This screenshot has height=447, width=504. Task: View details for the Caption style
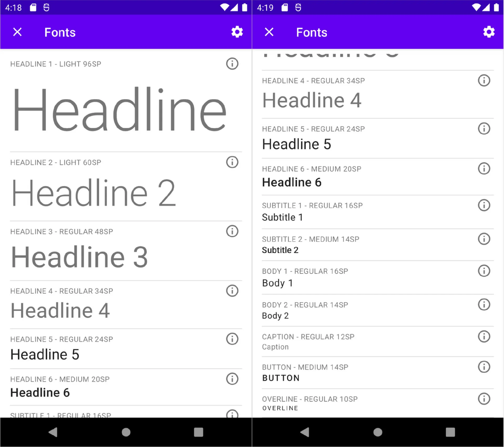click(484, 336)
